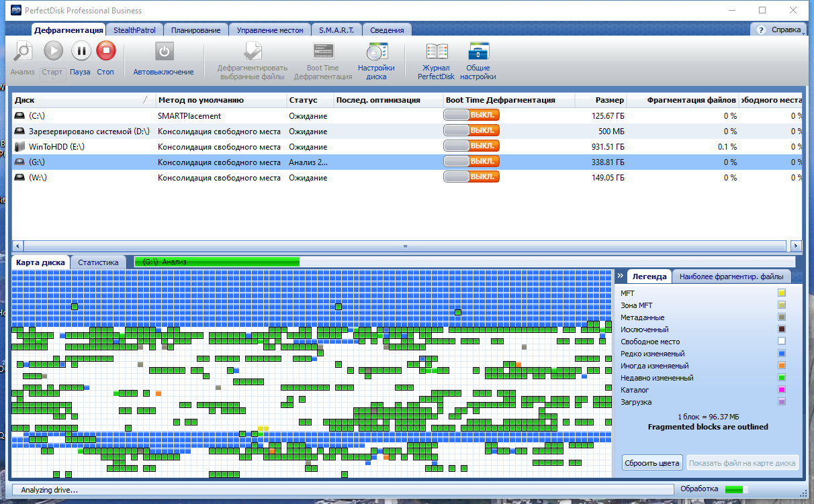Image resolution: width=814 pixels, height=504 pixels.
Task: Click the drive list horizontal scrollbar
Action: (406, 246)
